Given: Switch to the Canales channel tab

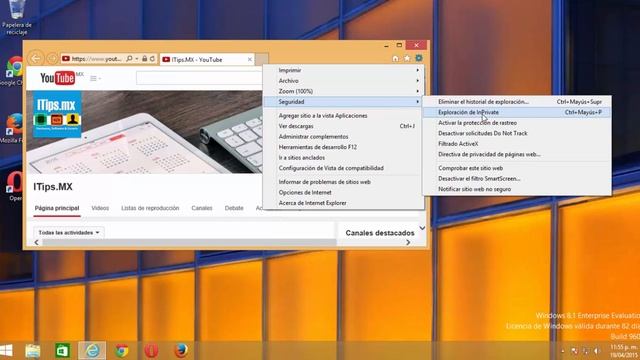Looking at the screenshot, I should tap(202, 208).
